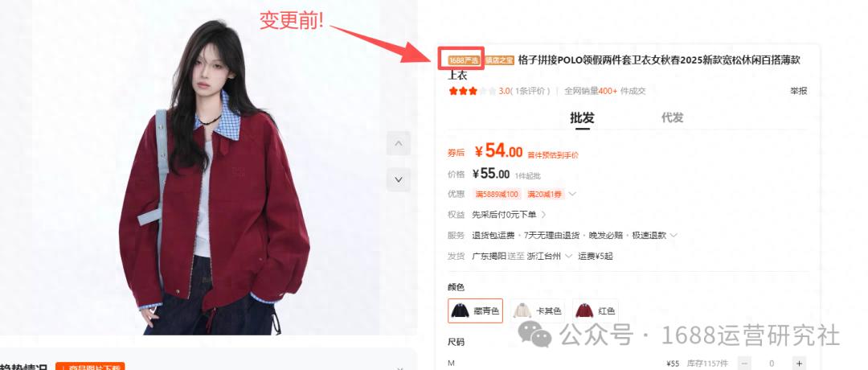Switch to the 代发 tab
The image size is (868, 370).
[672, 117]
